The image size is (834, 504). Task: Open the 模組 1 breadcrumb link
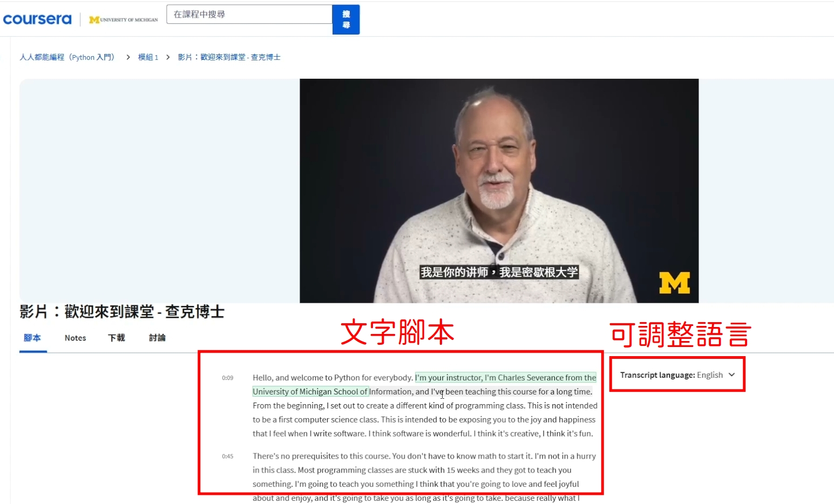click(x=148, y=57)
